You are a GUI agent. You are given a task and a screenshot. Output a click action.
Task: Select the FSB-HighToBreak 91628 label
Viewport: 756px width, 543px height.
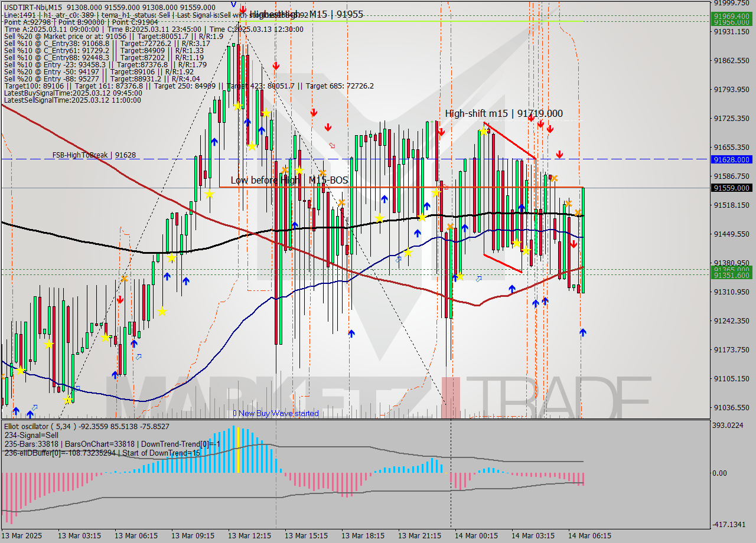[x=92, y=155]
